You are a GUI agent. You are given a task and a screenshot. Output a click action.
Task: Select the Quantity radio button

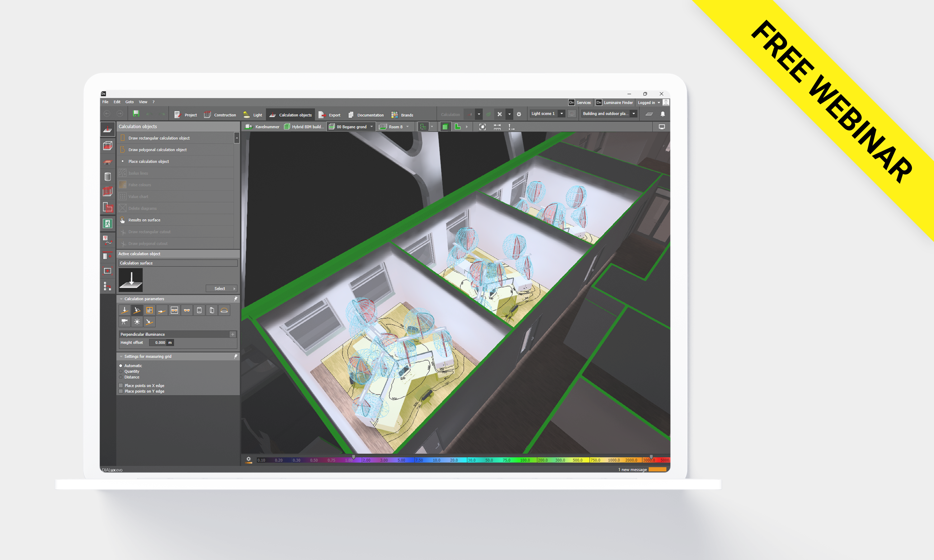click(121, 371)
